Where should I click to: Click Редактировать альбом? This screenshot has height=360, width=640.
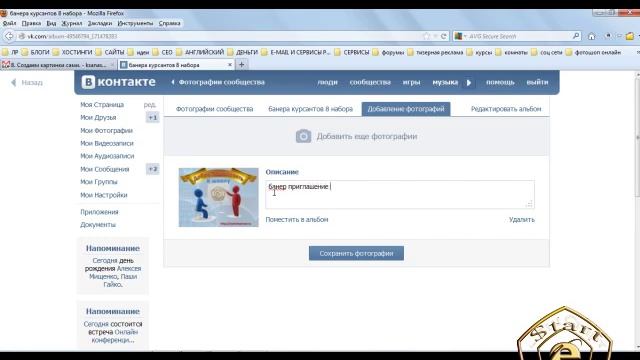(506, 109)
